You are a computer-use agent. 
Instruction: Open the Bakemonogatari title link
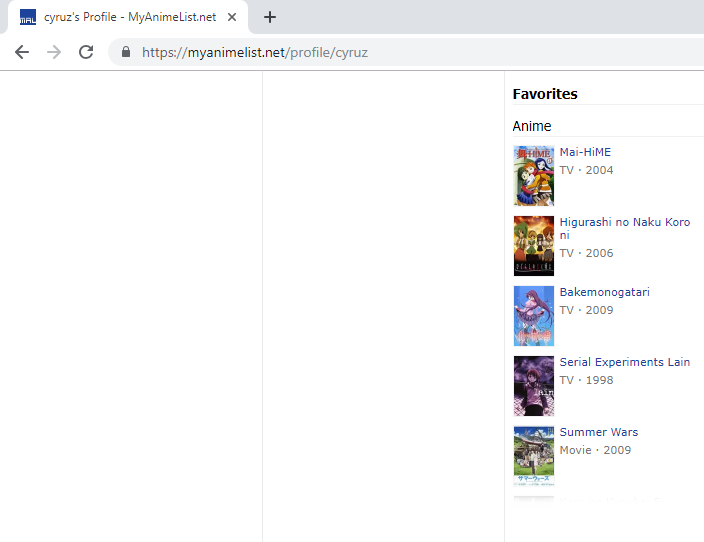tap(604, 292)
